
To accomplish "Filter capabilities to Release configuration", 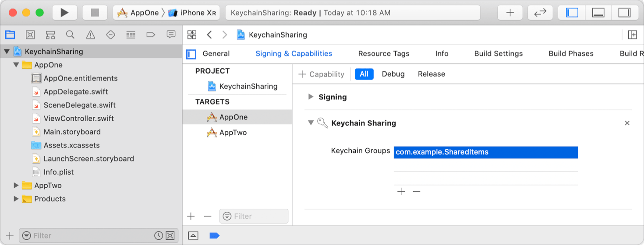I will [432, 74].
